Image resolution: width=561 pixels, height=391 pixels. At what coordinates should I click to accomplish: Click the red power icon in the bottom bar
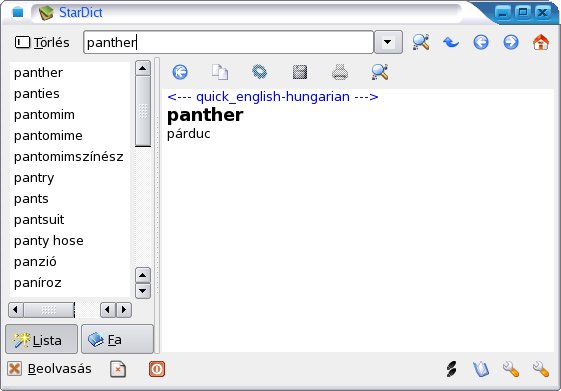[157, 369]
